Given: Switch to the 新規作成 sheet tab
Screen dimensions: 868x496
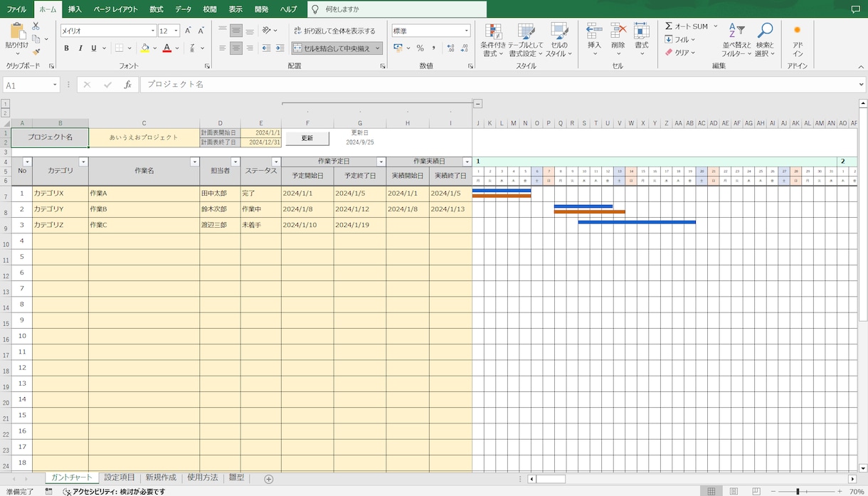Looking at the screenshot, I should point(161,477).
